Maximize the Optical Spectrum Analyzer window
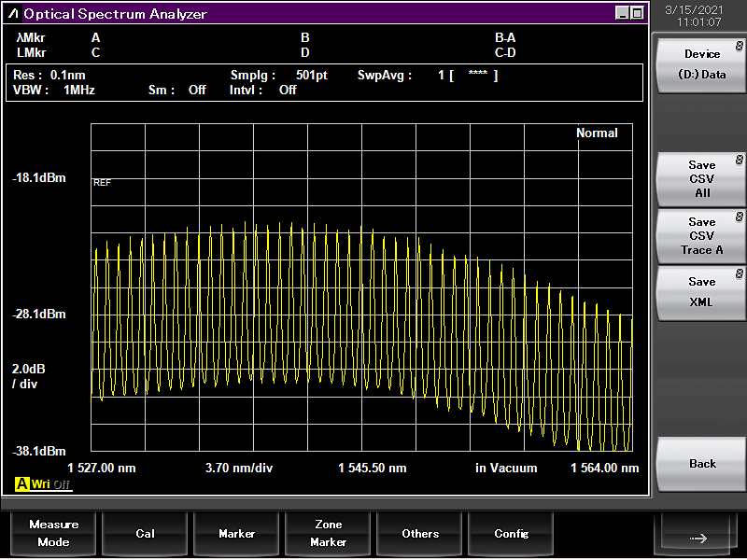 pyautogui.click(x=638, y=13)
